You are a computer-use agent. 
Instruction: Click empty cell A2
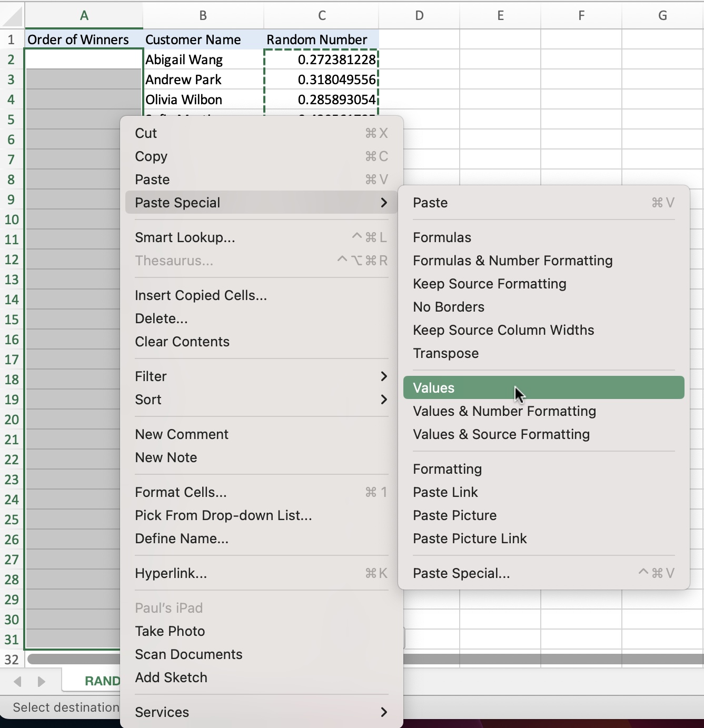(84, 59)
